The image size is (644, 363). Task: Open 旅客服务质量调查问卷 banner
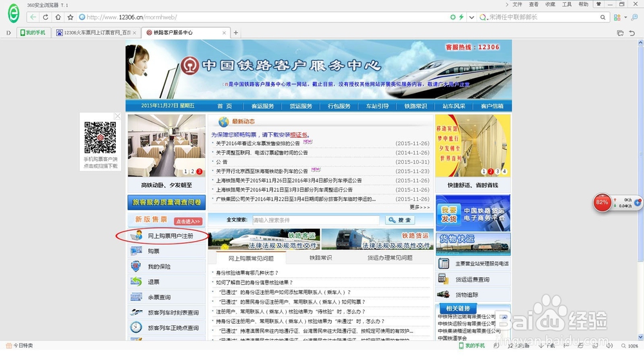click(x=166, y=202)
